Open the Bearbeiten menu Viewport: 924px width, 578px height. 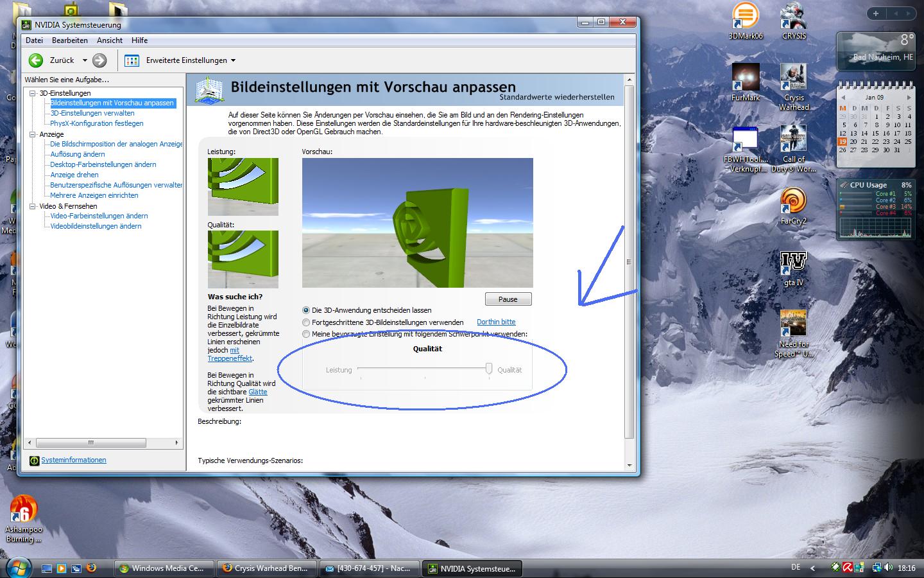coord(70,40)
